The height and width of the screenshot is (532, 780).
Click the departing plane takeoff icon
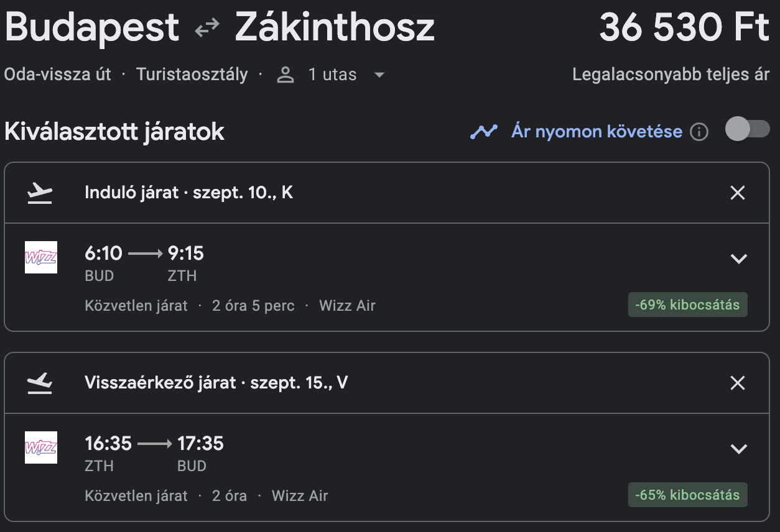click(x=40, y=193)
